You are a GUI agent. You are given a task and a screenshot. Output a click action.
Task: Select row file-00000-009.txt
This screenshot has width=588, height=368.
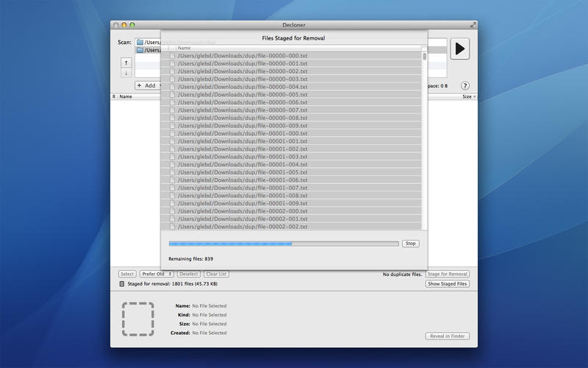291,125
